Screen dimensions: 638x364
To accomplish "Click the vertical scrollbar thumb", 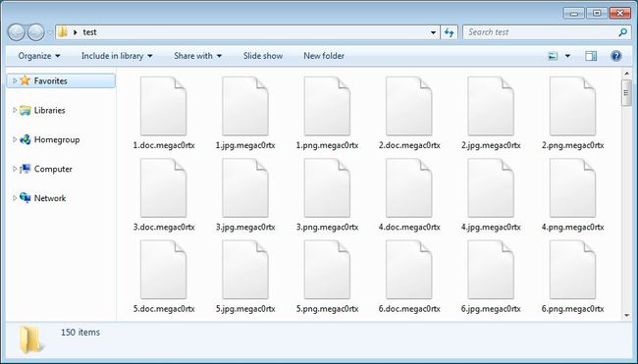I will pos(626,93).
